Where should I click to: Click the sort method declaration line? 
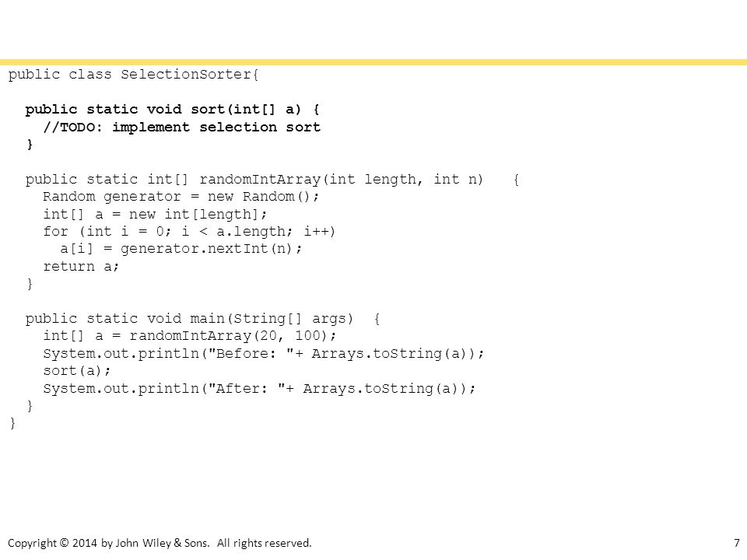pos(173,110)
